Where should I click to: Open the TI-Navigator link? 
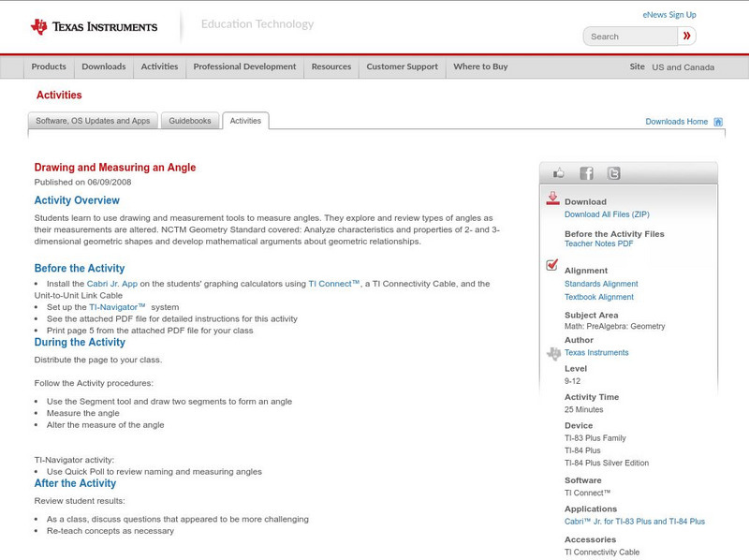(117, 307)
